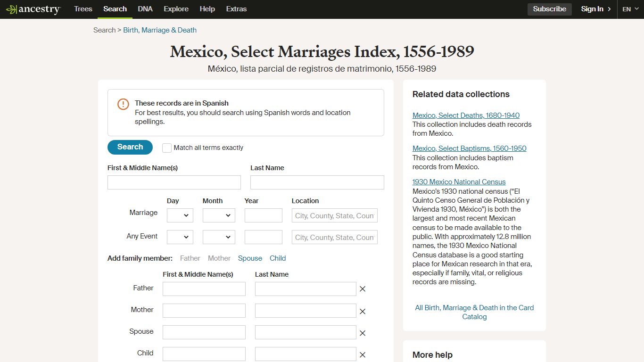Click 'These records are in Spanish' text
The image size is (644, 362).
(182, 103)
